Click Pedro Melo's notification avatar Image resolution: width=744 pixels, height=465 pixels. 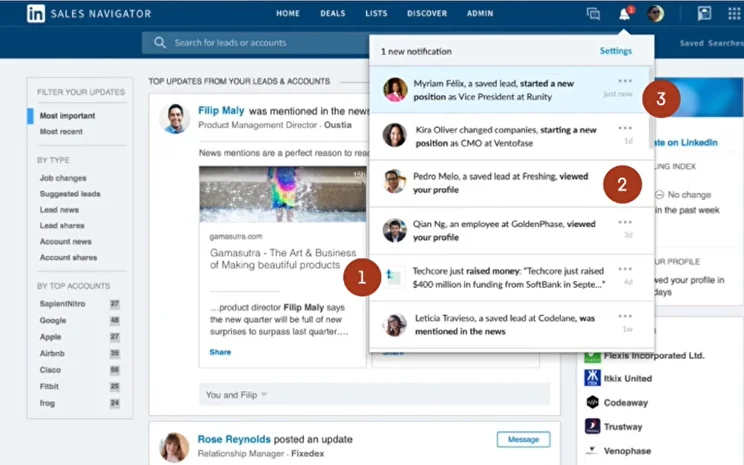click(x=395, y=182)
